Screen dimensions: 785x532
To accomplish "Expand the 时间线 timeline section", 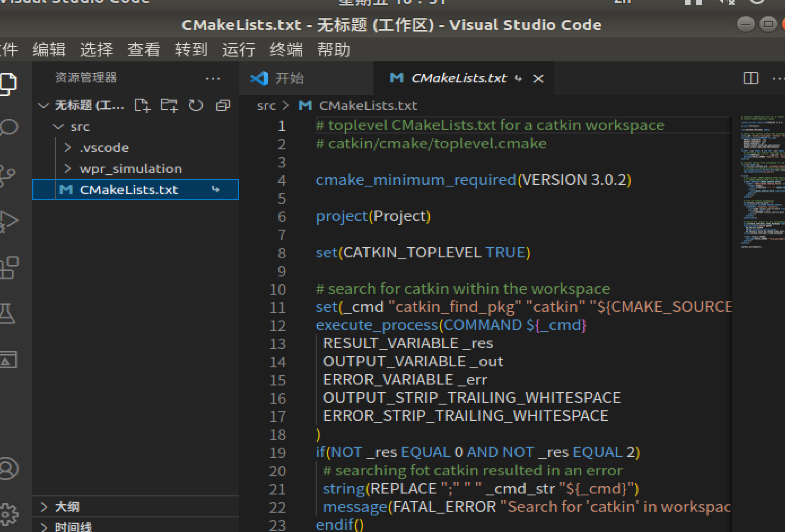I will [44, 527].
